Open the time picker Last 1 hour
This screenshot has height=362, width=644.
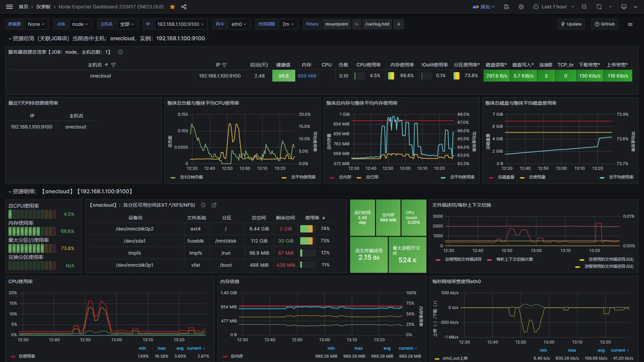click(x=554, y=7)
